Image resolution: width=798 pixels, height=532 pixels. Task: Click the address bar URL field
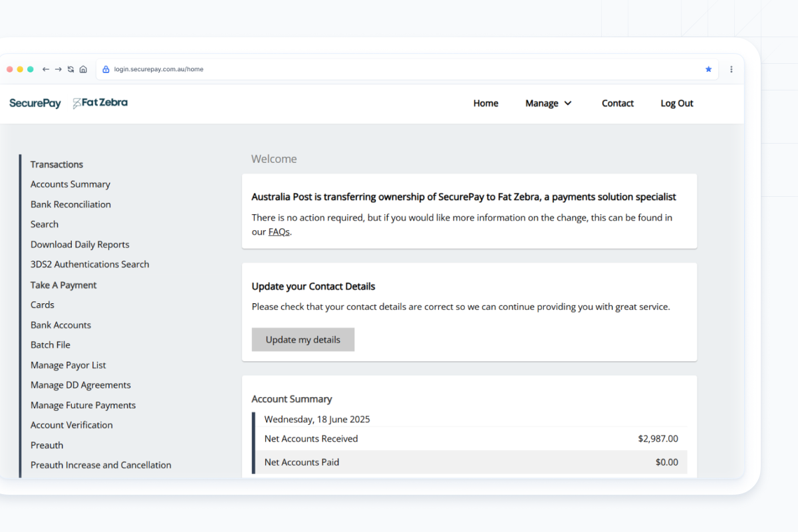(x=407, y=69)
